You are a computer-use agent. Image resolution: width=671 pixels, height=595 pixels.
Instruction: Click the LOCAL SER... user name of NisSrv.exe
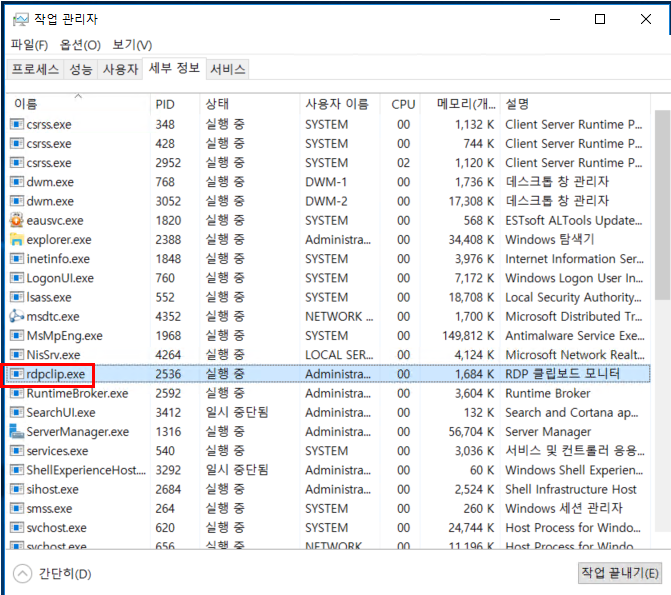pyautogui.click(x=339, y=355)
